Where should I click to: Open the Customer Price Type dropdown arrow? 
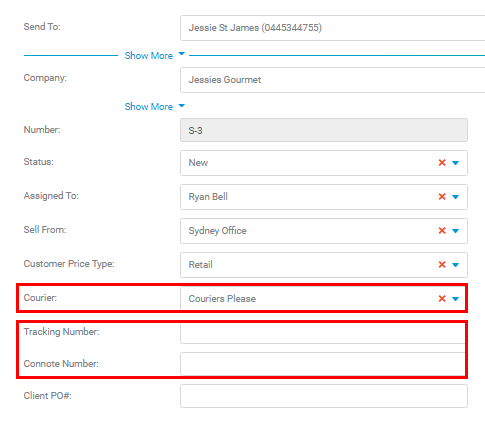point(455,265)
